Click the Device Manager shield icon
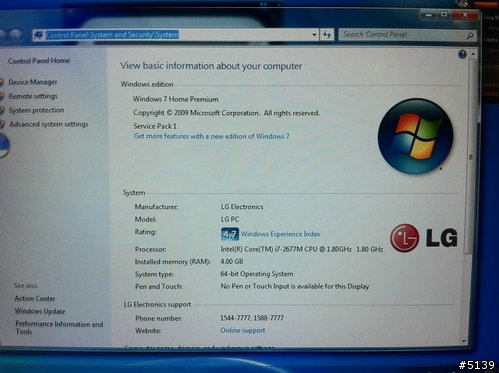Image resolution: width=499 pixels, height=373 pixels. (2, 82)
